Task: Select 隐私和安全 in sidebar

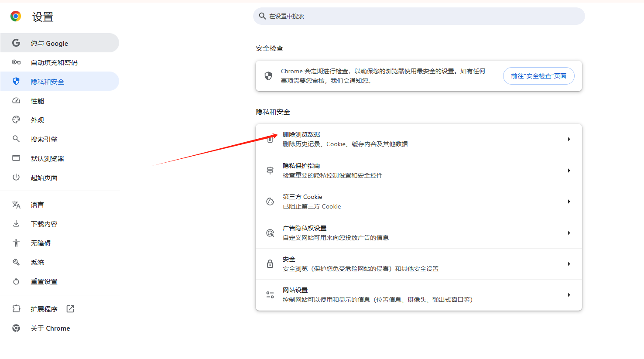Action: [59, 81]
